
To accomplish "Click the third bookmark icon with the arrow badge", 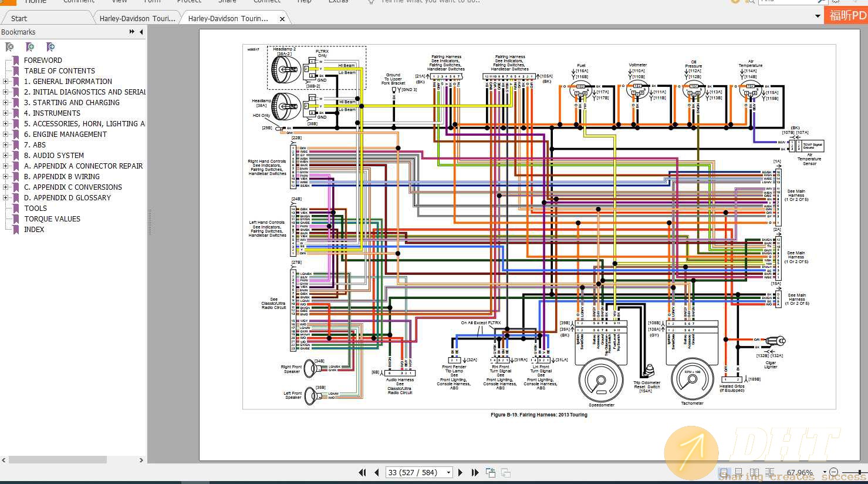I will [x=50, y=47].
